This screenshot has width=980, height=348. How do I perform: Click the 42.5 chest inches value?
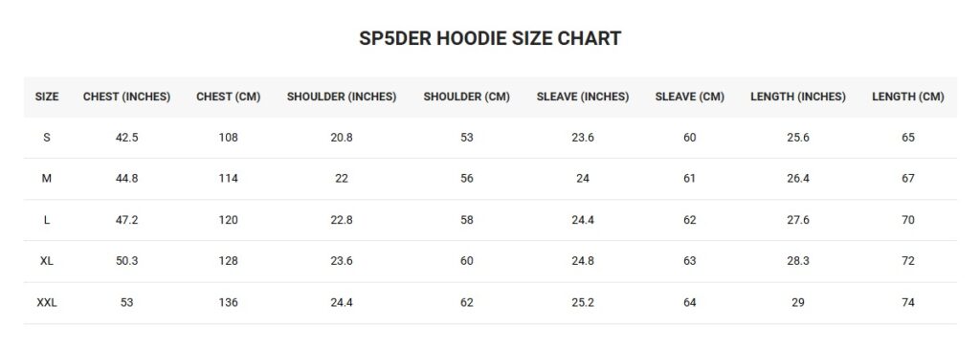[x=127, y=138]
